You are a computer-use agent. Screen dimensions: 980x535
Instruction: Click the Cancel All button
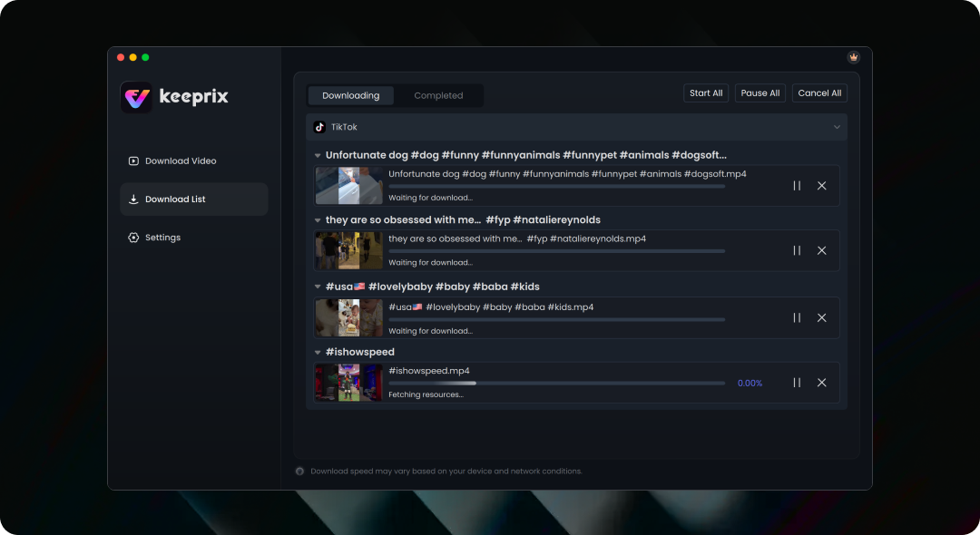[819, 93]
